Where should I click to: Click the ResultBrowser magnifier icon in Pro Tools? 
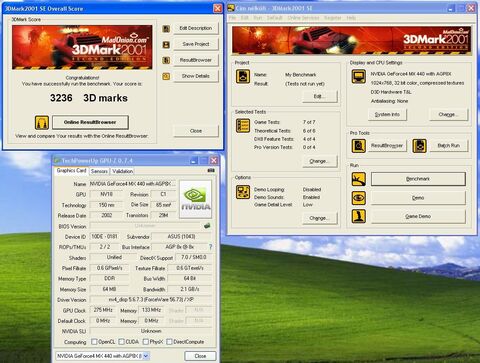pos(359,146)
